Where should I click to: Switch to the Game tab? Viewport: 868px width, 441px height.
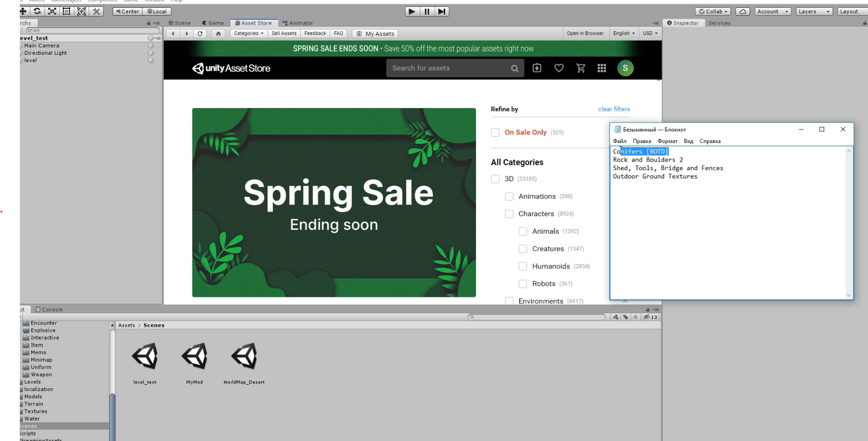213,23
